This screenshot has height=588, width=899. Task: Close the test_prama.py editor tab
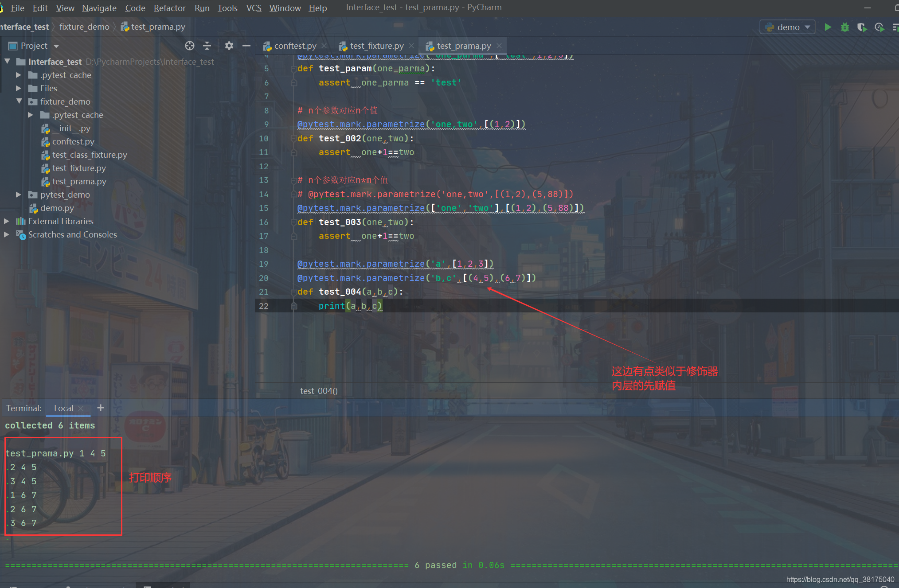[499, 46]
